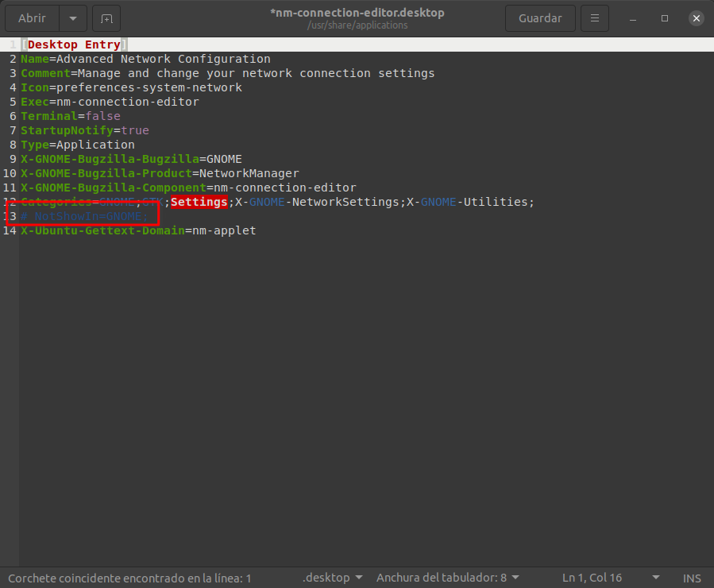
Task: Expand the recent files arrow beside Abrir
Action: pos(73,18)
